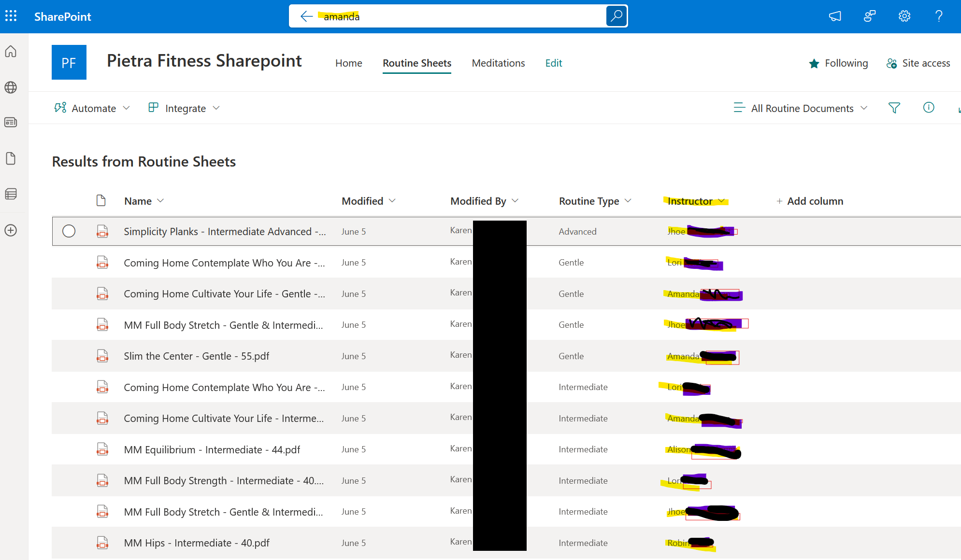This screenshot has height=560, width=961.
Task: Open the PDF icon for Slim the Center
Action: [102, 356]
